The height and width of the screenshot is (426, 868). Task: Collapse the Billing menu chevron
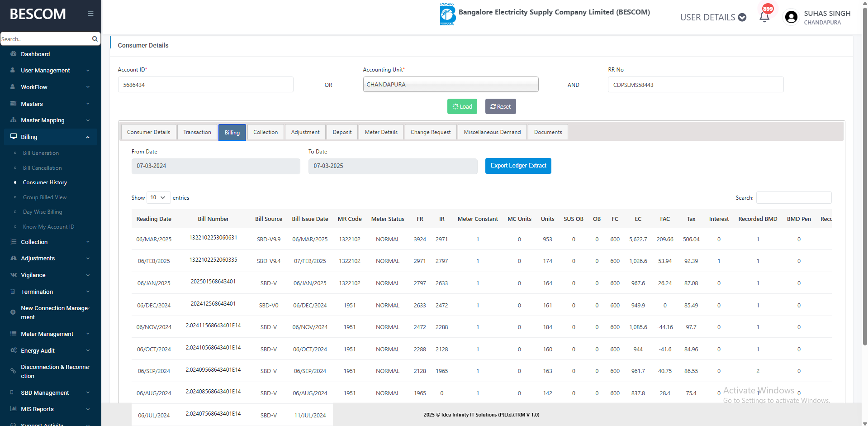(x=88, y=137)
